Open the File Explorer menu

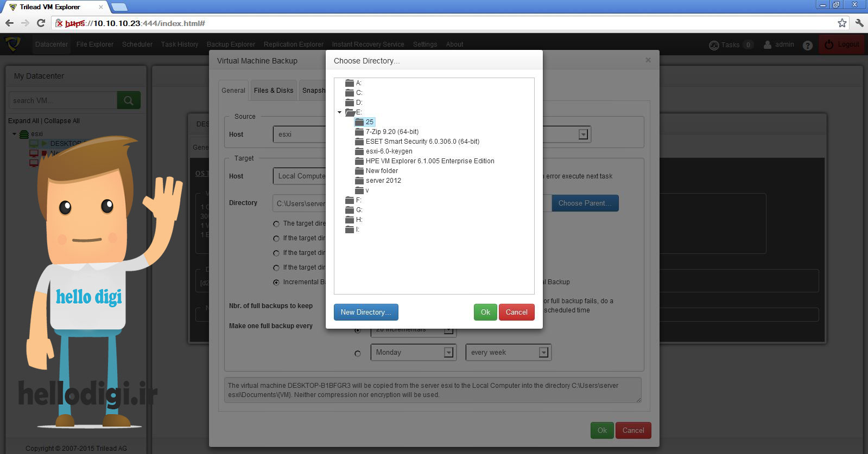[95, 44]
